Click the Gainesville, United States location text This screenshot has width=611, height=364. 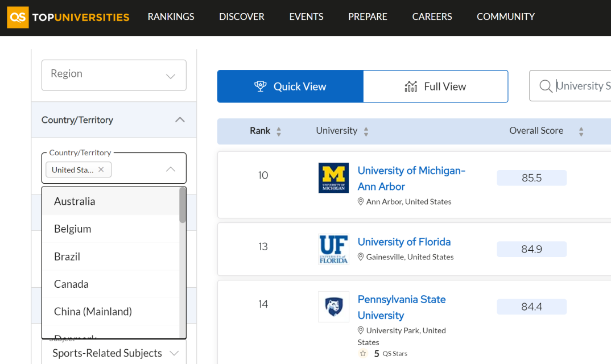coord(410,257)
